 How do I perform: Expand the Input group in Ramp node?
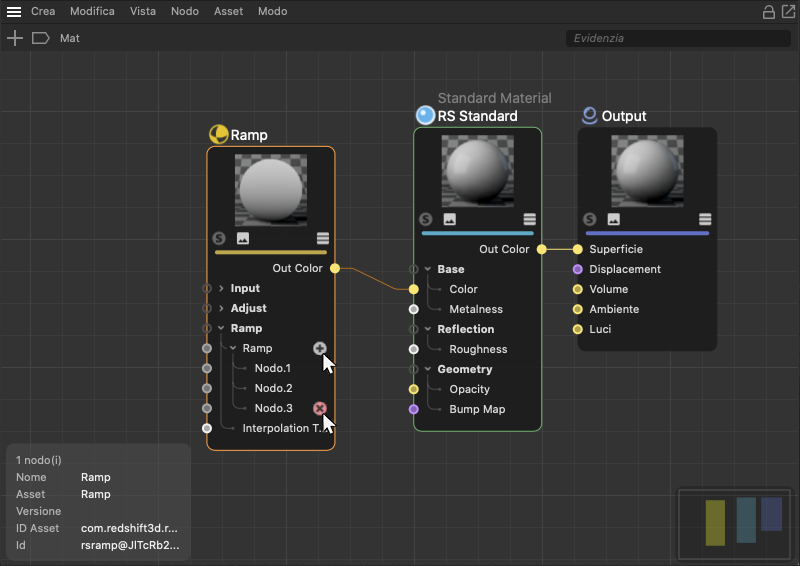coord(221,288)
